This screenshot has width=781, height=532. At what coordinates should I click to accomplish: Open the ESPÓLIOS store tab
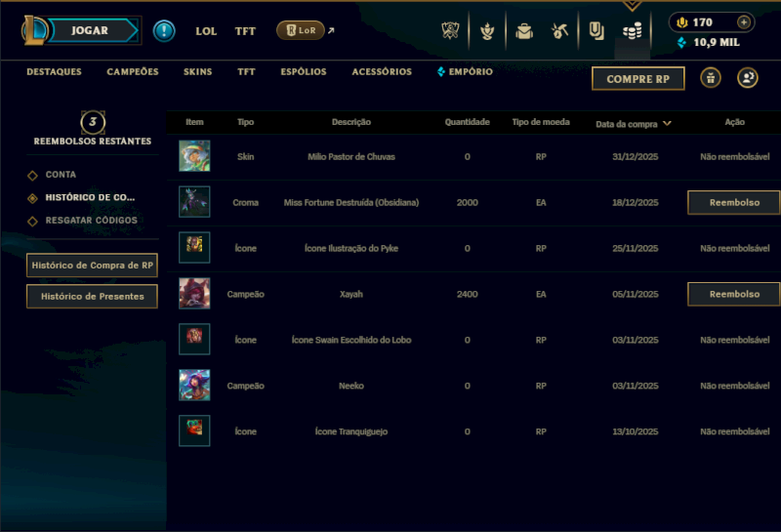point(304,71)
